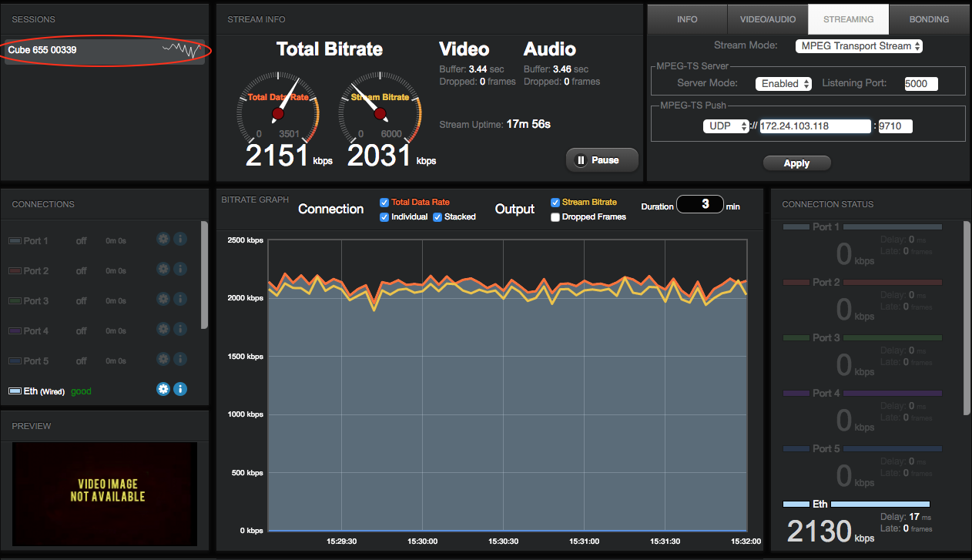Image resolution: width=972 pixels, height=560 pixels.
Task: Click the Port 1 info icon
Action: point(180,240)
